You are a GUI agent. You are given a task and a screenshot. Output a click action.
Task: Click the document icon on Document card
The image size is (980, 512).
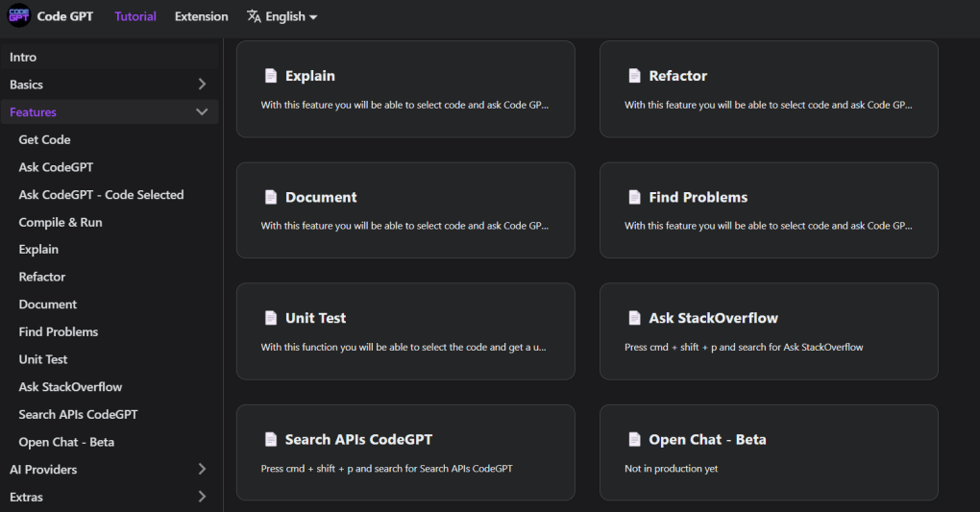click(x=271, y=197)
